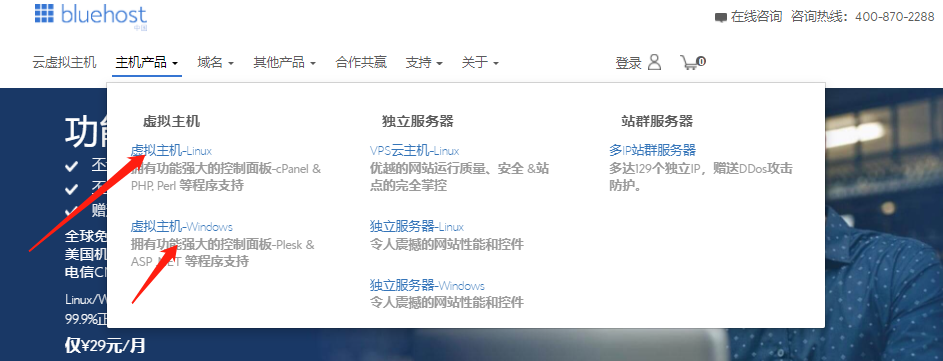Click the online chat bubble icon
This screenshot has height=361, width=943.
click(720, 17)
